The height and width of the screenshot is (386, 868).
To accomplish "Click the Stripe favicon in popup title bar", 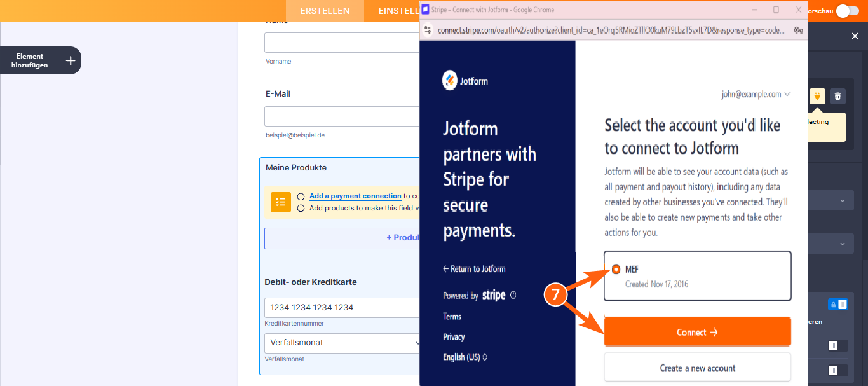I will point(425,10).
